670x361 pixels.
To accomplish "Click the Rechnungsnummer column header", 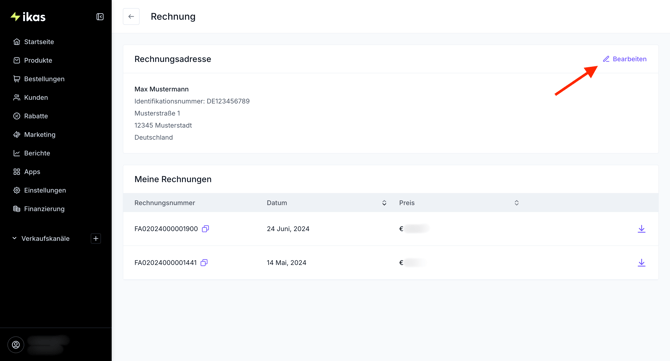I will pos(165,203).
